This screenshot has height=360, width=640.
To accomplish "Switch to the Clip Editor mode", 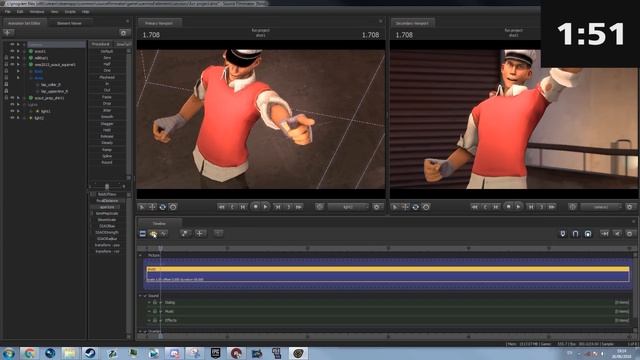I will [142, 233].
